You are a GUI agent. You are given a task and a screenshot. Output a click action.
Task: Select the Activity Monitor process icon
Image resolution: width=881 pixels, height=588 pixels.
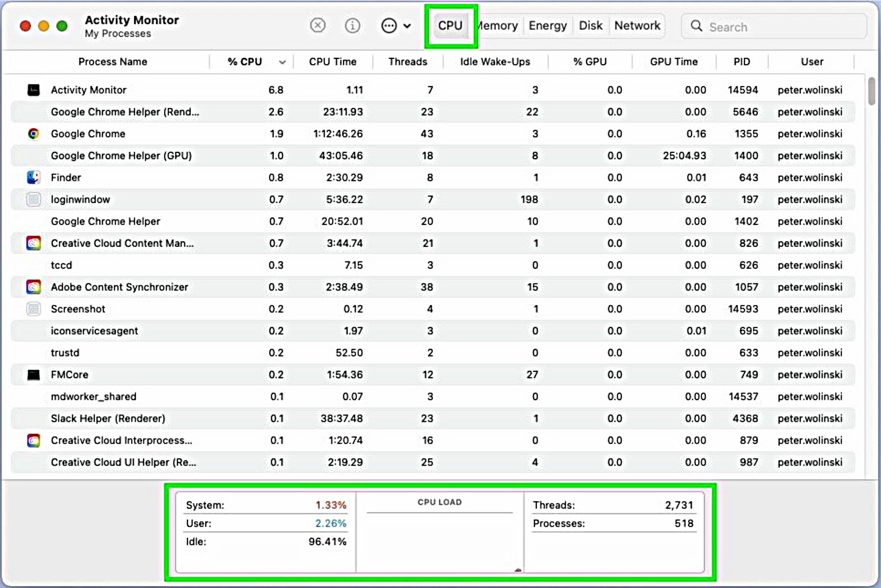[x=33, y=90]
